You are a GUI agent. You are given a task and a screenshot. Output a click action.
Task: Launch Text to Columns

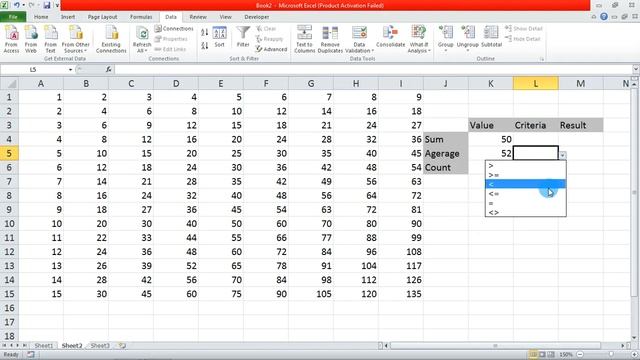click(305, 39)
